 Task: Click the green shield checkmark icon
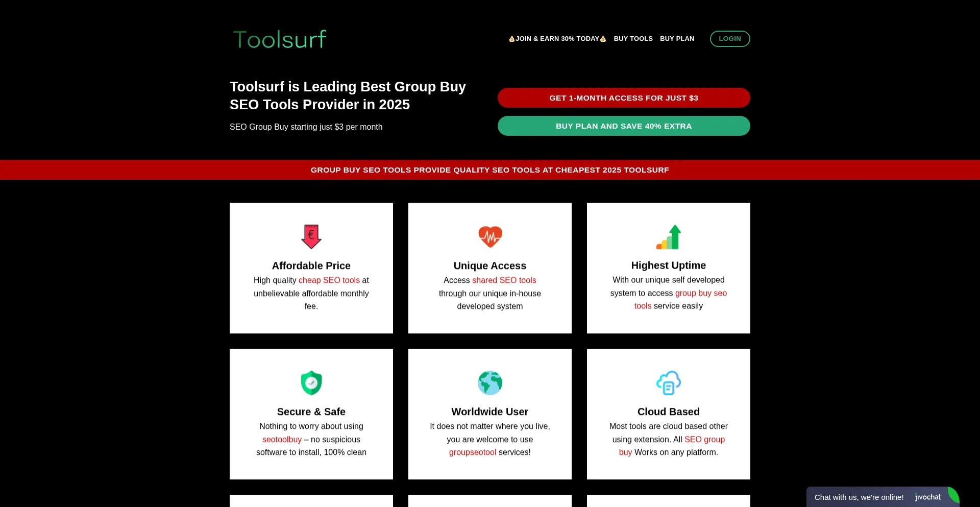[311, 383]
